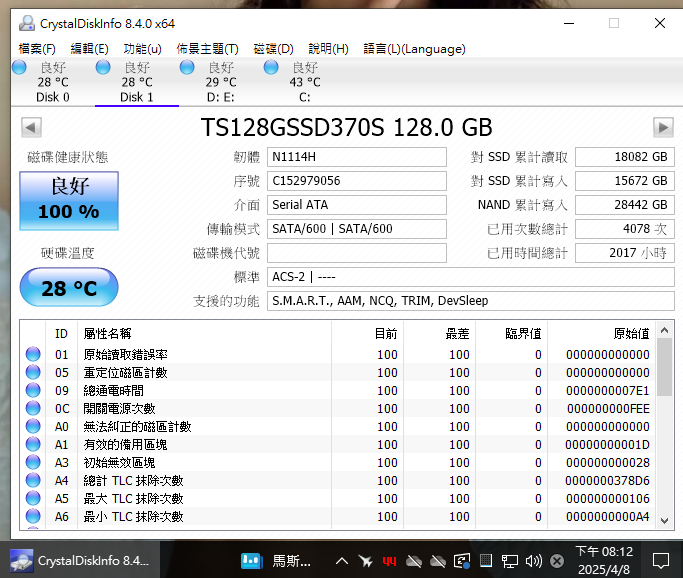Click the firmware field N1114H
The height and width of the screenshot is (578, 683).
point(357,157)
